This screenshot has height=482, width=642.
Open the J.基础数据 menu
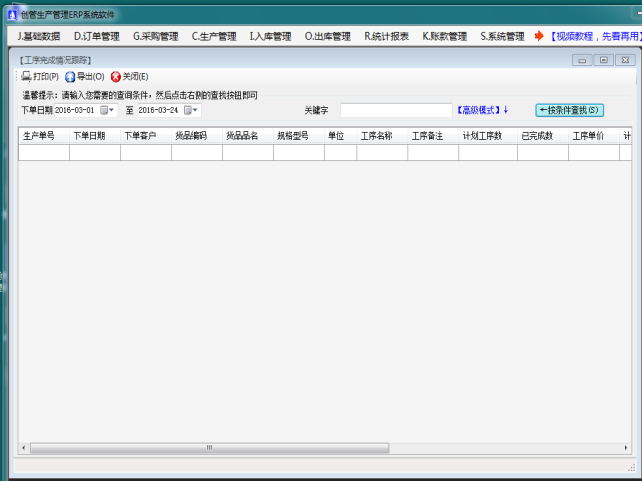pos(39,37)
